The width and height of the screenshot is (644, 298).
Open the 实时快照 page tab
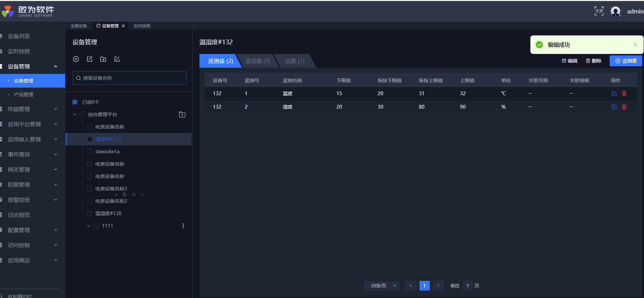coord(142,26)
